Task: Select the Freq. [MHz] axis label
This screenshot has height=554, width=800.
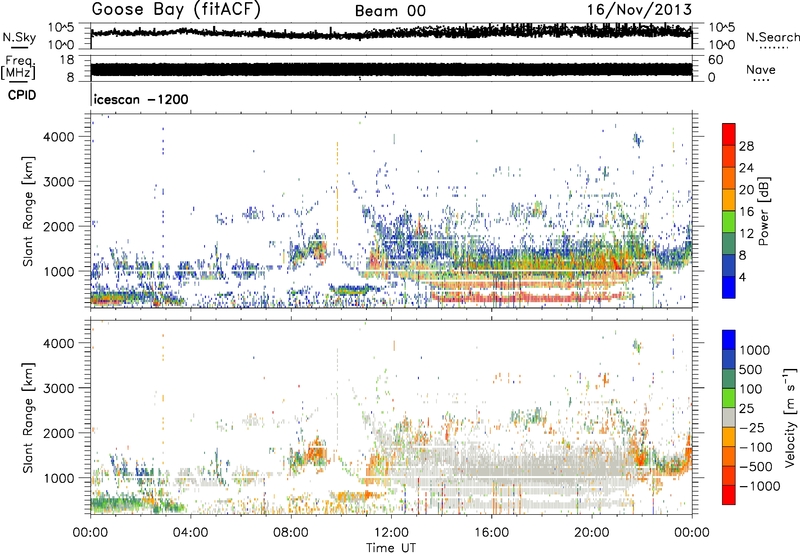Action: click(x=18, y=67)
